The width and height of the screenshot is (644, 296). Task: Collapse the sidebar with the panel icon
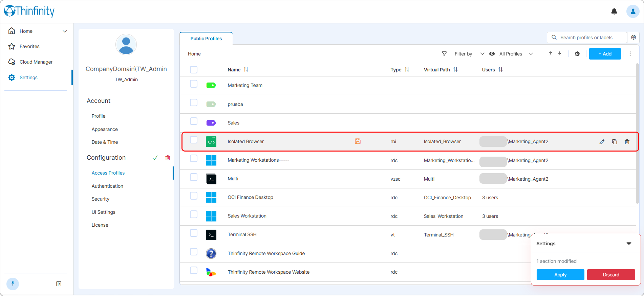(x=59, y=284)
